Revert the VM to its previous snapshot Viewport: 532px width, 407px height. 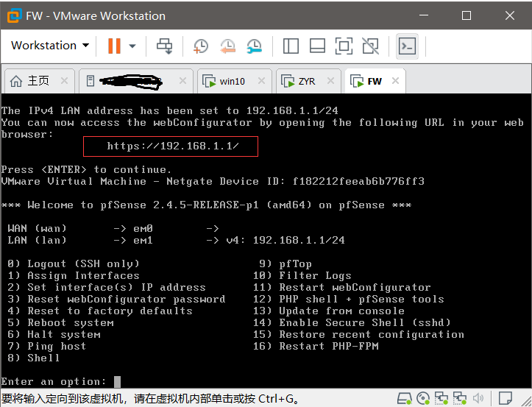point(227,46)
